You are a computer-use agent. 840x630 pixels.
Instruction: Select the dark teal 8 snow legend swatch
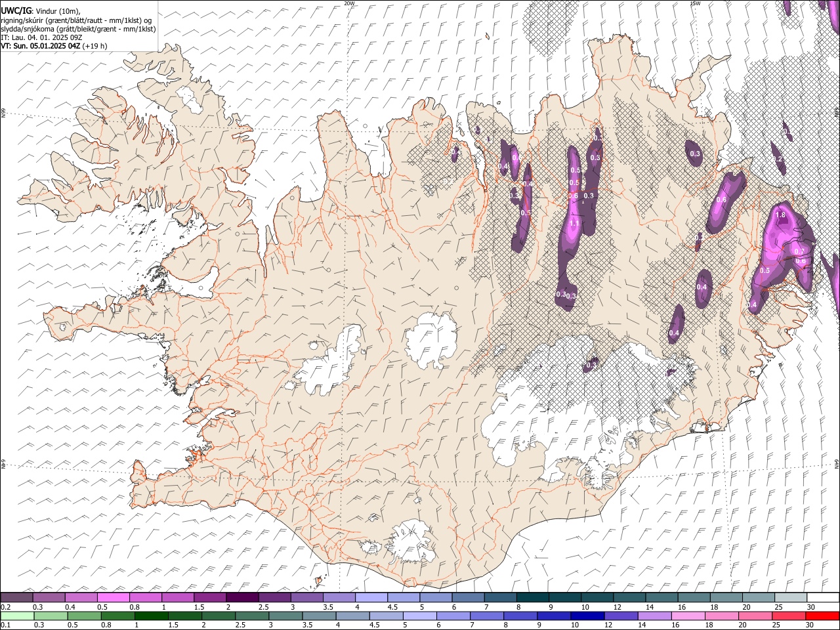coord(532,598)
